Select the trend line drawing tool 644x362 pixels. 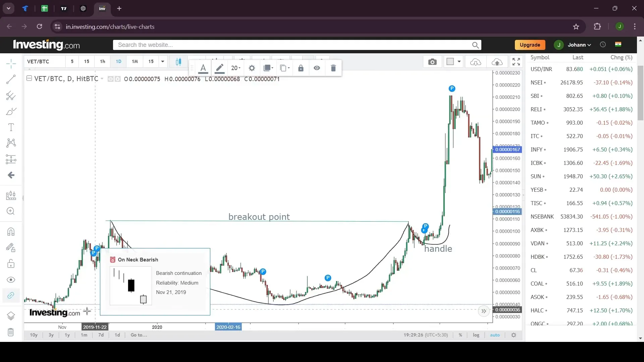[11, 79]
